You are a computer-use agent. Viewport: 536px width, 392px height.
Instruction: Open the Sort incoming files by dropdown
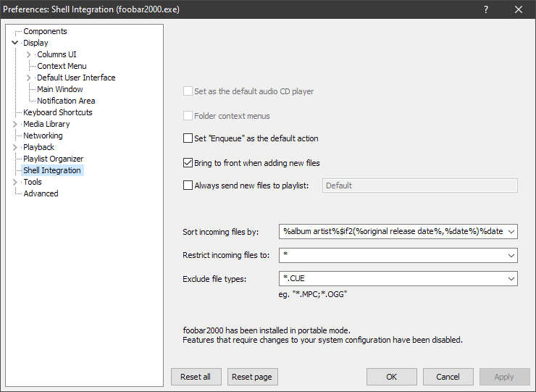pos(511,232)
